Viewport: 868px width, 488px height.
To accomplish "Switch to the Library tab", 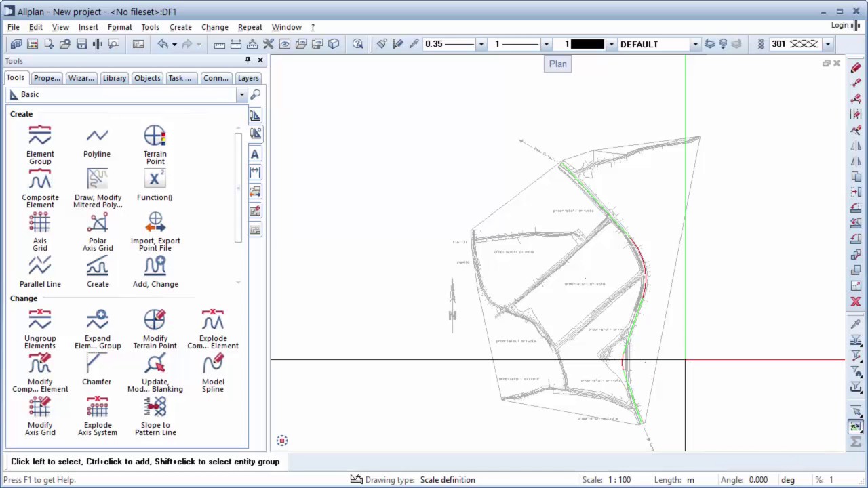I will click(115, 78).
